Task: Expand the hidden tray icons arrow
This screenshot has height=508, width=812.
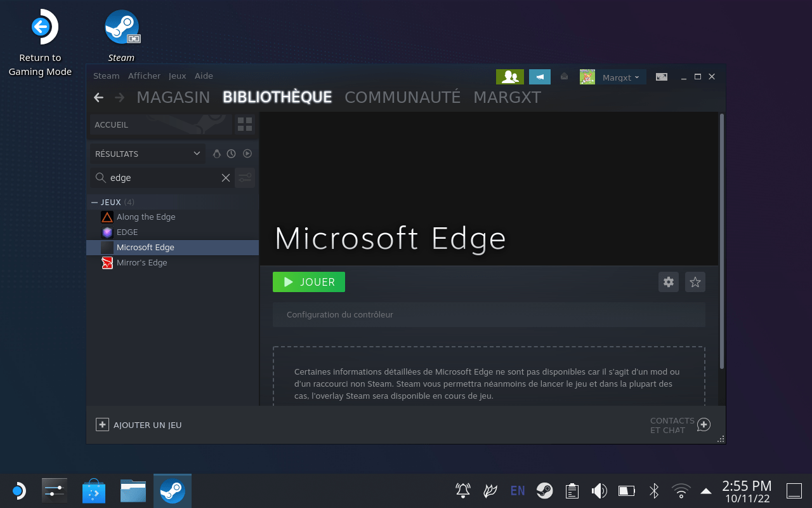Action: 705,491
